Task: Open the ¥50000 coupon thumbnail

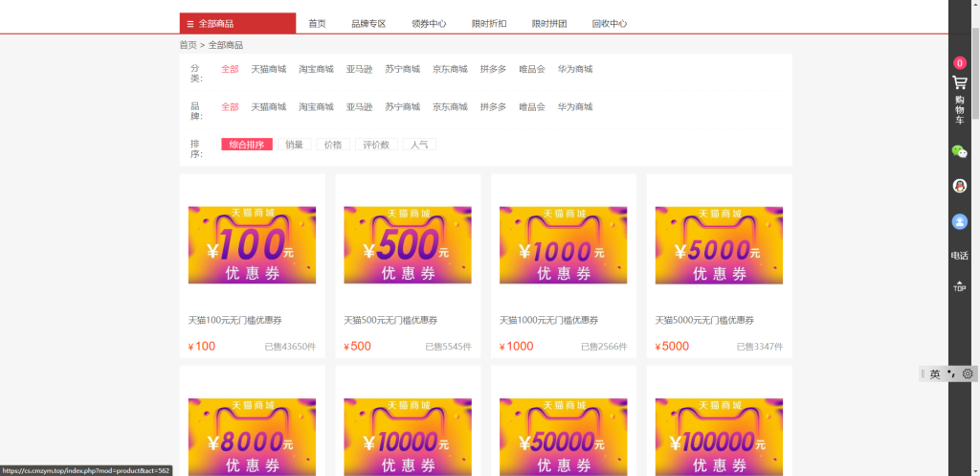Action: [x=563, y=438]
